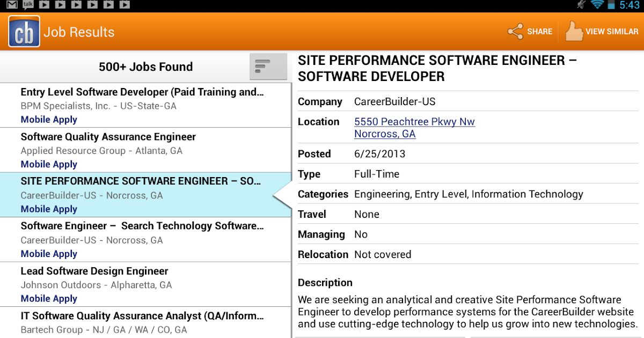The width and height of the screenshot is (644, 338).
Task: Open Talk notification icon in status bar
Action: 28,5
